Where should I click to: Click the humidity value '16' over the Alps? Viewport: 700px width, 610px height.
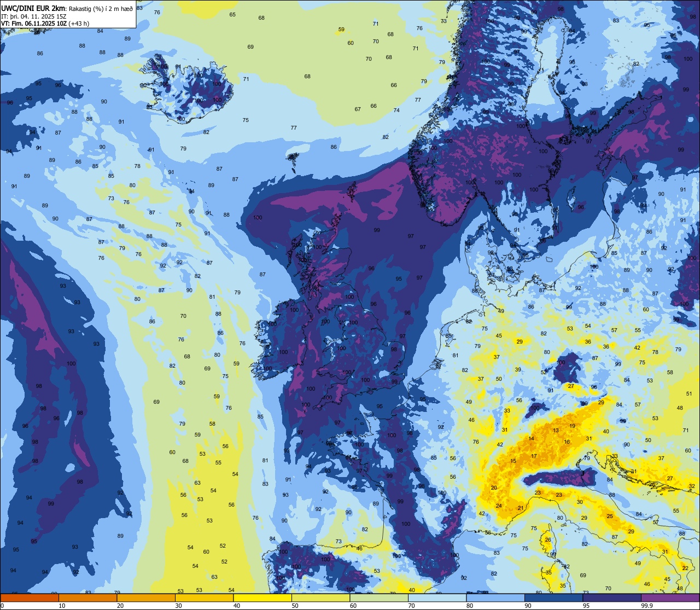(567, 442)
